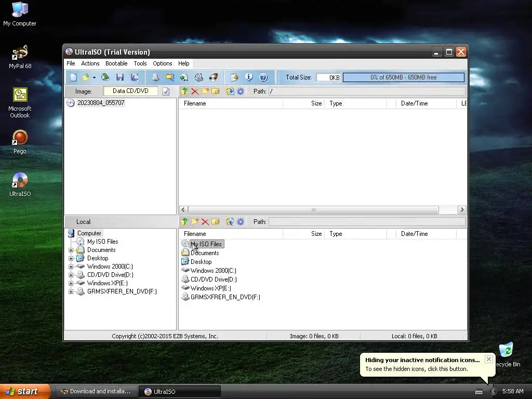Click the Open file toolbar icon
The image size is (532, 399).
(86, 77)
